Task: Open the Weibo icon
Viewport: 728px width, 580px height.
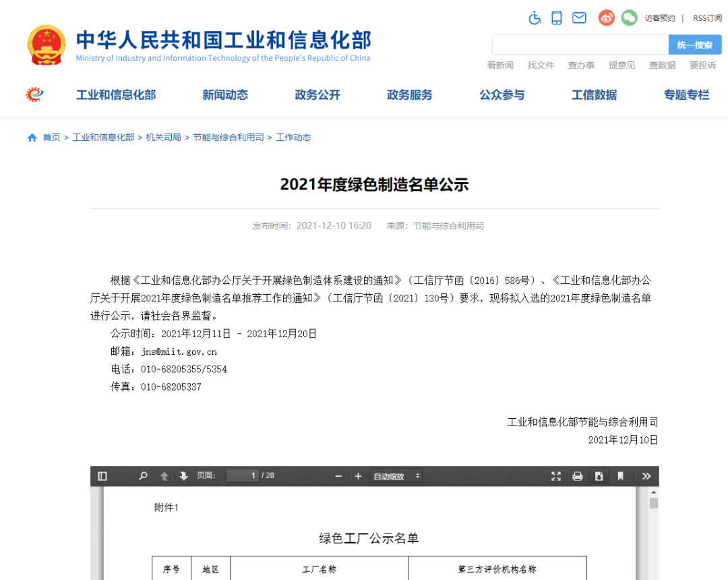Action: [x=607, y=18]
